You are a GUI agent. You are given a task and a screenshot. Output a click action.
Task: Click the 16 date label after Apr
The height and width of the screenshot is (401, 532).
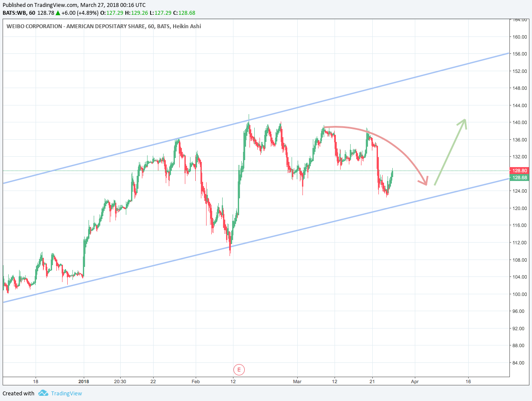[x=468, y=381]
